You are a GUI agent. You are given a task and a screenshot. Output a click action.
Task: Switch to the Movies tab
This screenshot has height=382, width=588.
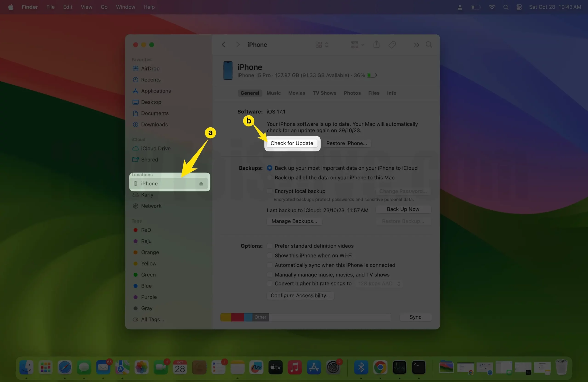[297, 93]
